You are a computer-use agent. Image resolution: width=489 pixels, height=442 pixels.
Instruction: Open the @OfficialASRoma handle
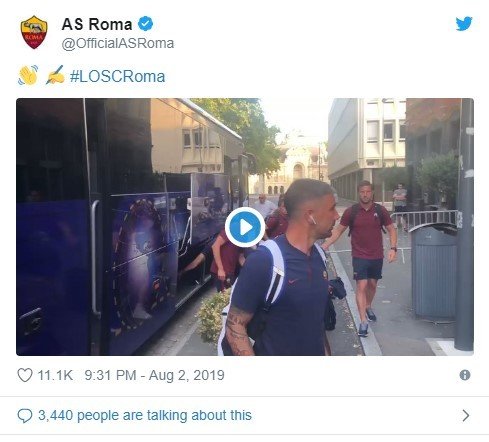[x=118, y=43]
